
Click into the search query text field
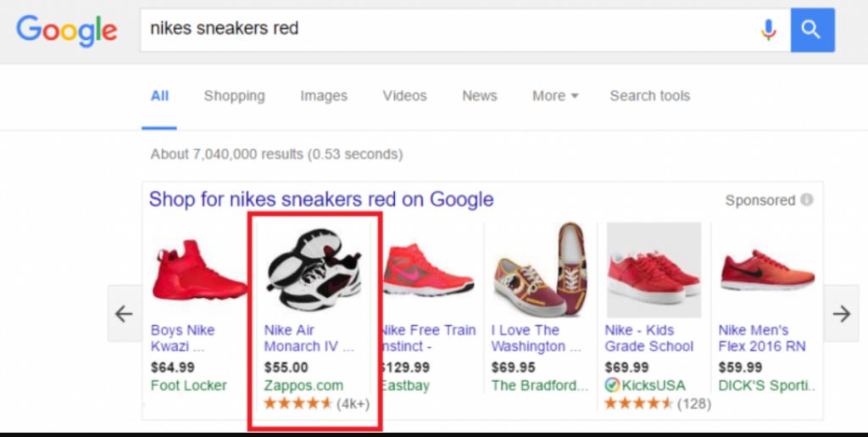click(x=441, y=29)
